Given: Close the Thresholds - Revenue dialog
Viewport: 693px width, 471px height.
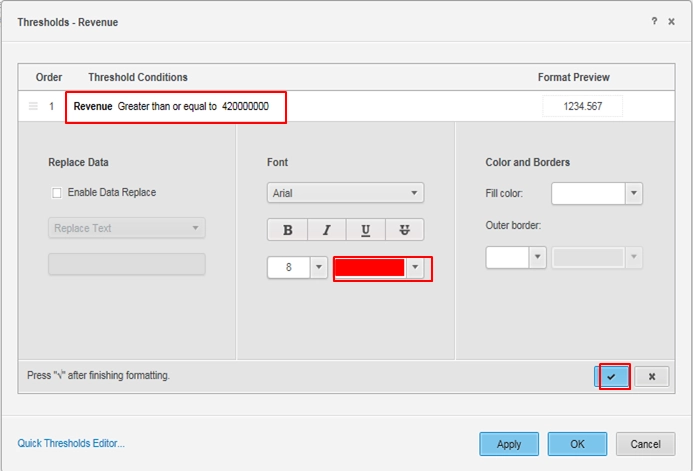Looking at the screenshot, I should pyautogui.click(x=671, y=21).
